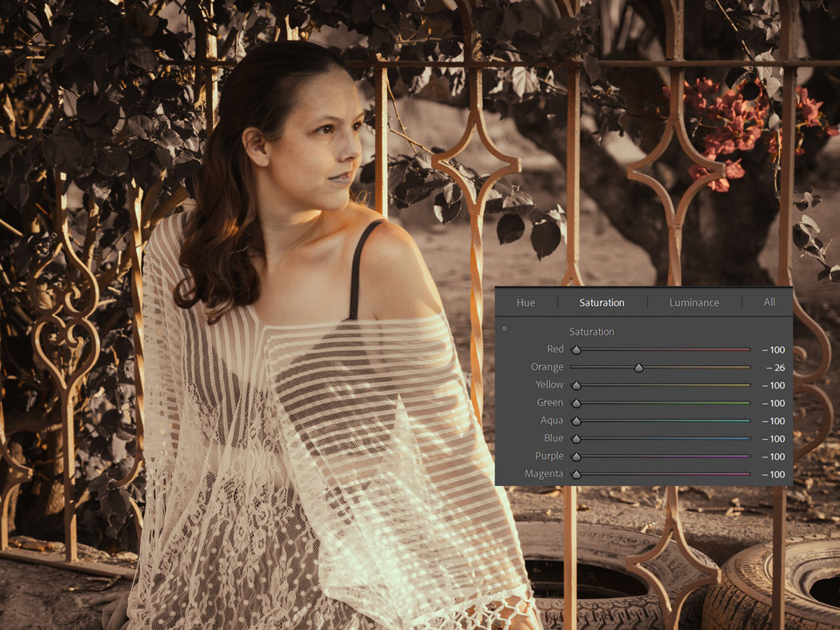Image resolution: width=840 pixels, height=630 pixels.
Task: Switch to the All tab
Action: [x=769, y=302]
